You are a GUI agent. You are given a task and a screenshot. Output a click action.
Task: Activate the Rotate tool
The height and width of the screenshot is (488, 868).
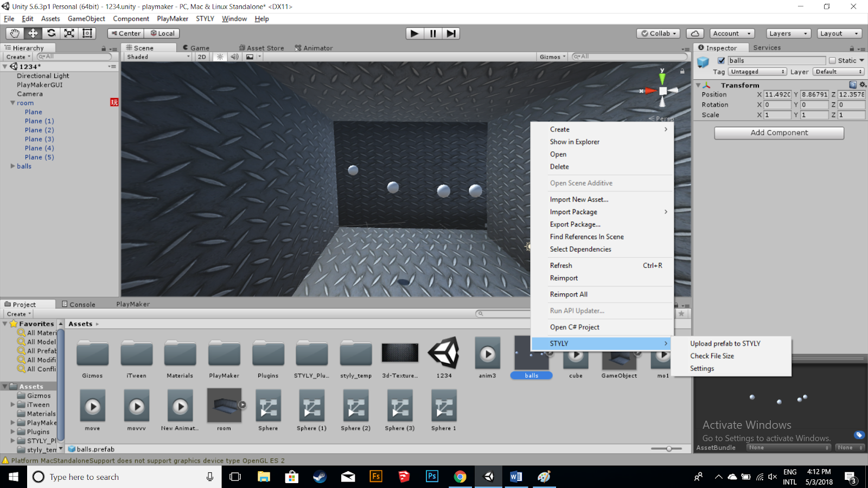pos(51,33)
